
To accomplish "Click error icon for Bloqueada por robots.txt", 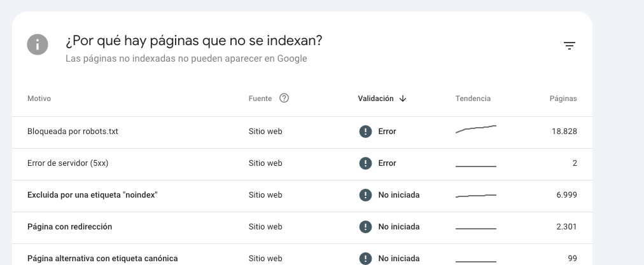I will 365,132.
